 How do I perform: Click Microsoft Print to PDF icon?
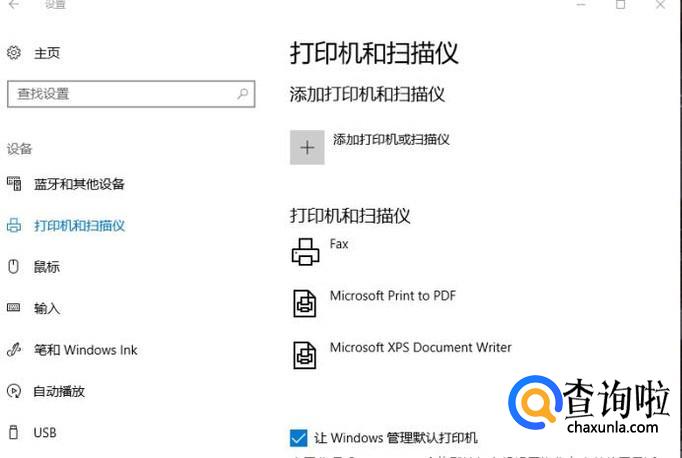[305, 303]
